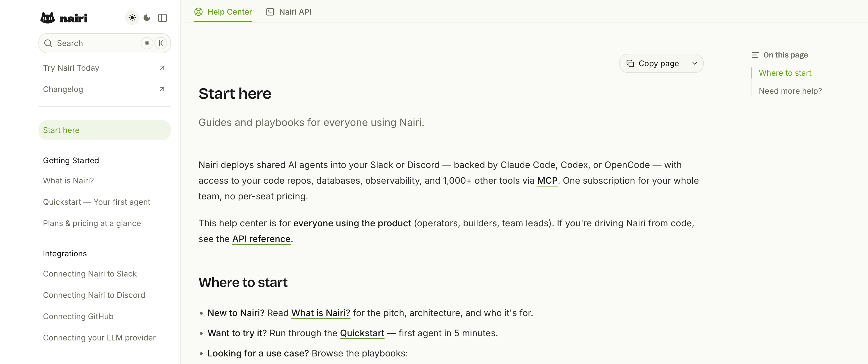
Task: Click the Nairi cat logo
Action: 47,18
